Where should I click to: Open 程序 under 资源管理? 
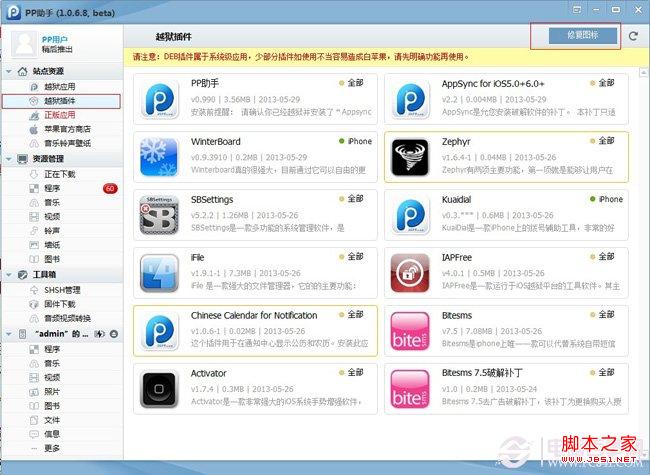point(52,189)
